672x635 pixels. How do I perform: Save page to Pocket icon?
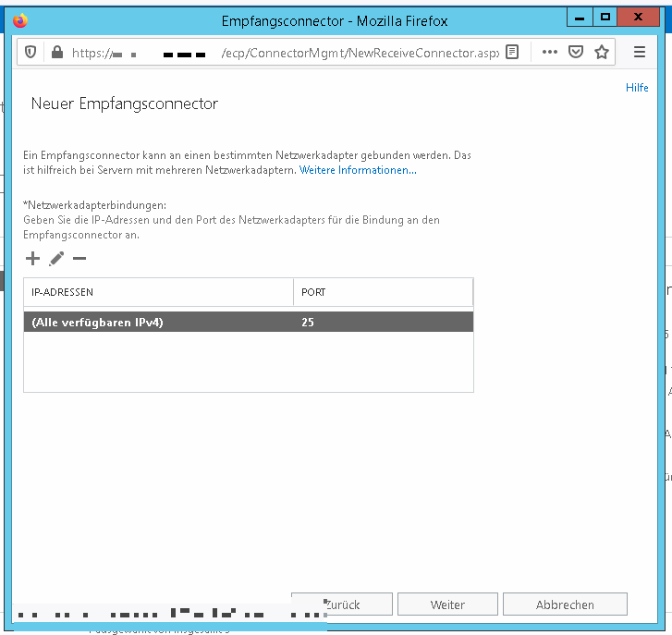[x=575, y=53]
